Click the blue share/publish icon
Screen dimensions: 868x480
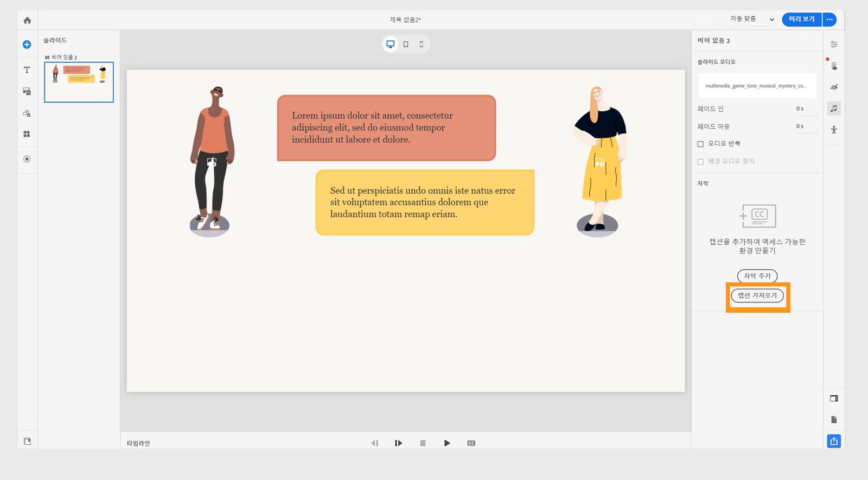point(834,441)
